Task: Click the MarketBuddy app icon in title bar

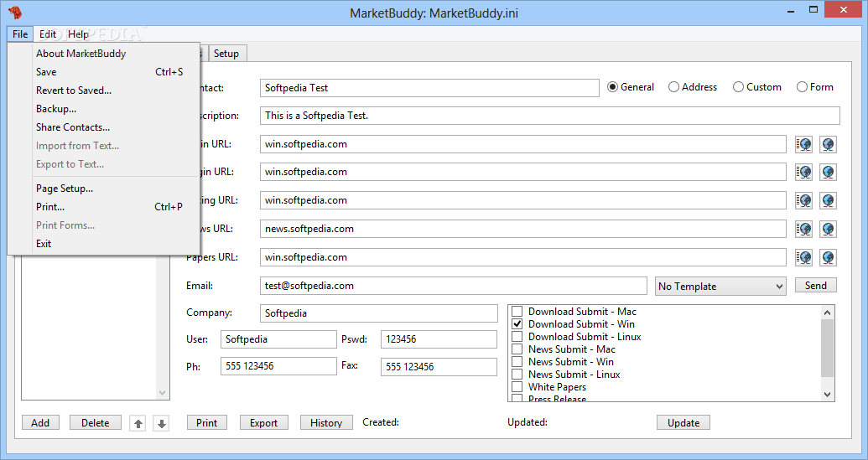Action: click(15, 12)
